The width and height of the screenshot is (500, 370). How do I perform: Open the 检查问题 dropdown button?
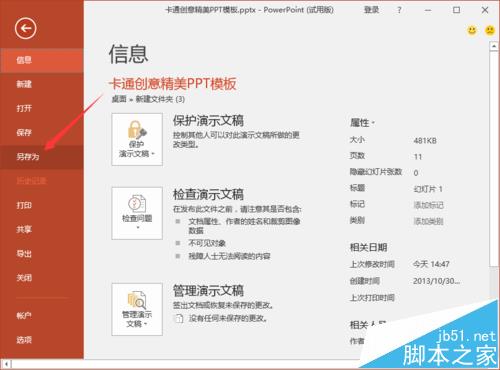[x=137, y=213]
